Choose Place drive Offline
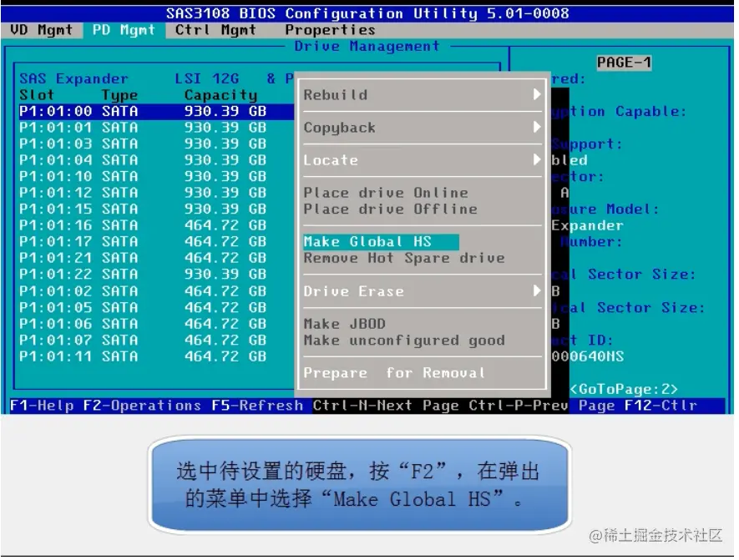 click(390, 209)
